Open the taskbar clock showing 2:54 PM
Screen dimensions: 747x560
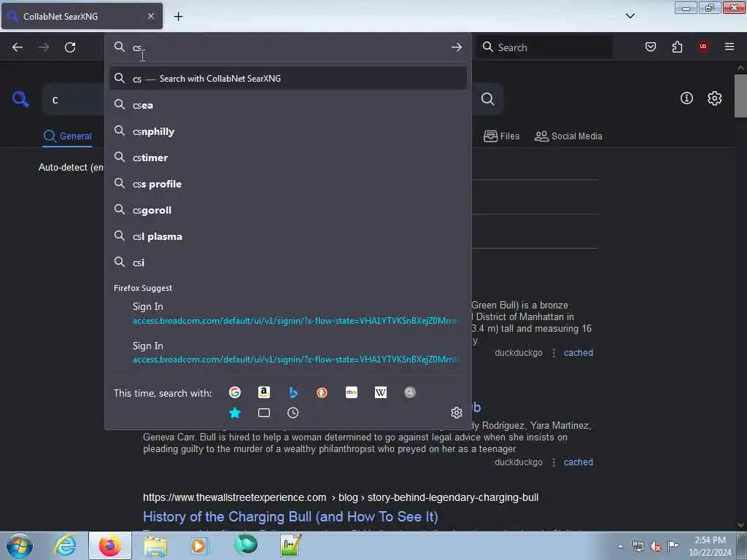[710, 546]
